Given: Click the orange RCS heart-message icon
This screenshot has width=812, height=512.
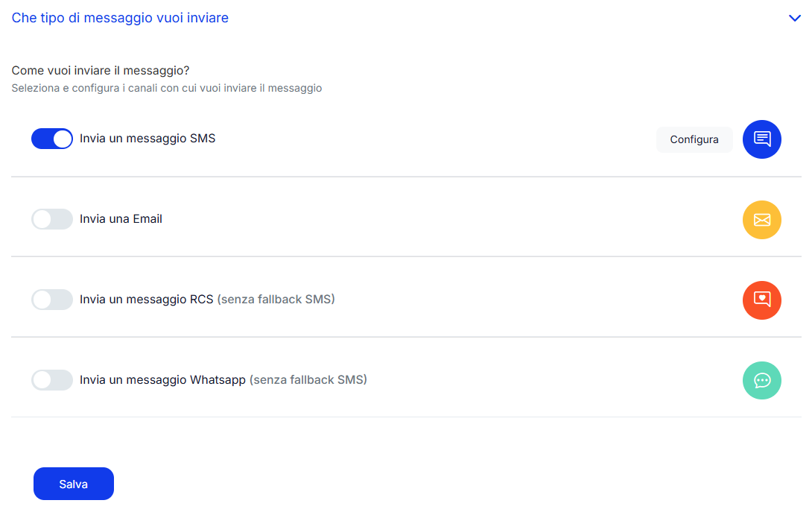Looking at the screenshot, I should click(762, 300).
